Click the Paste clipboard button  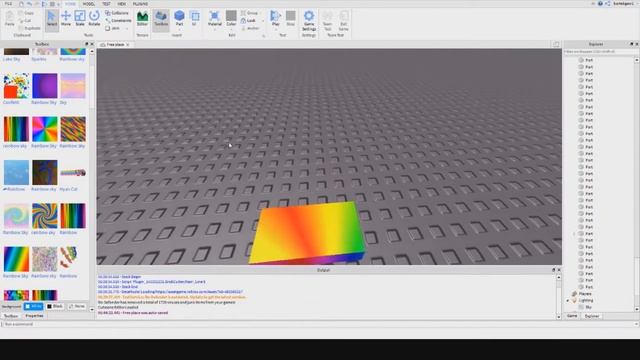(9, 19)
